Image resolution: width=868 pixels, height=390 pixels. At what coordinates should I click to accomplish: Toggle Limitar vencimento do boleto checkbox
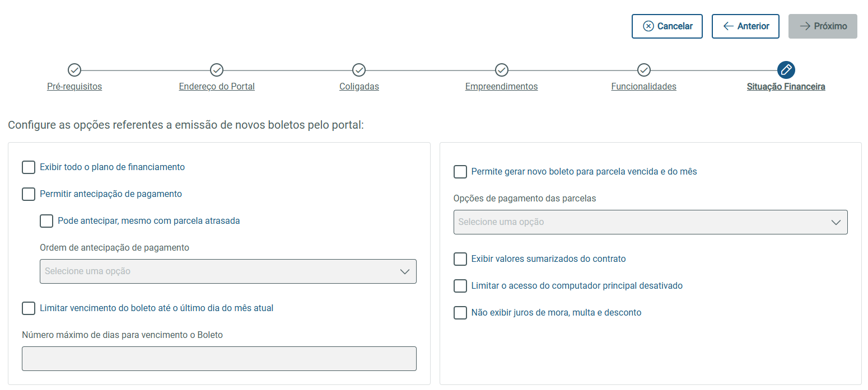(29, 308)
